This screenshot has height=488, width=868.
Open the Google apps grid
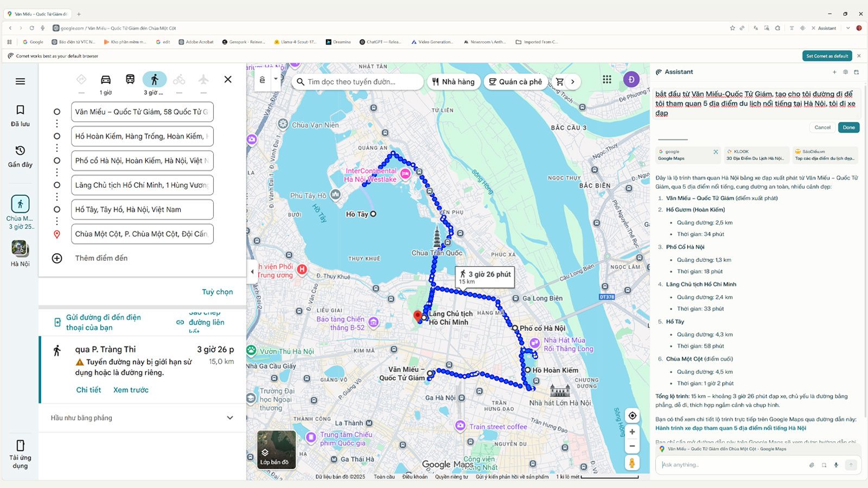[607, 80]
